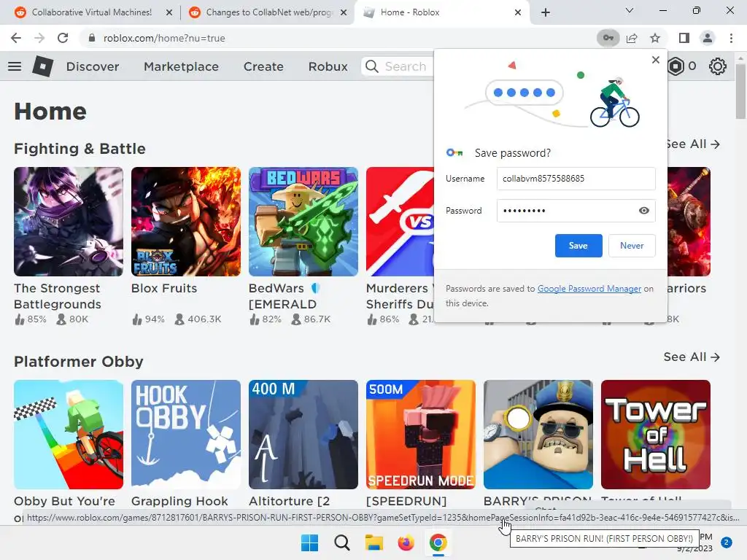
Task: Click Never in the password popup
Action: [x=632, y=246]
